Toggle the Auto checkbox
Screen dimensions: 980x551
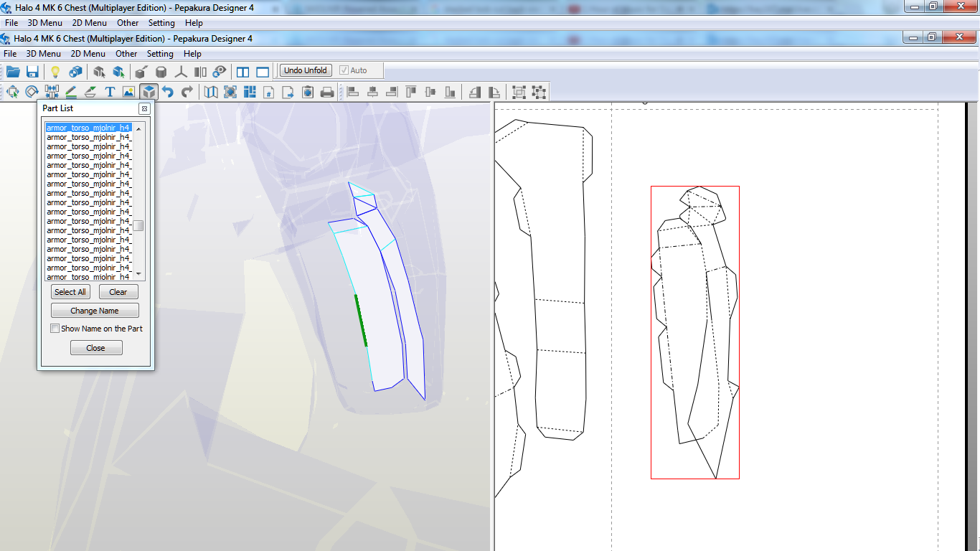[x=344, y=70]
